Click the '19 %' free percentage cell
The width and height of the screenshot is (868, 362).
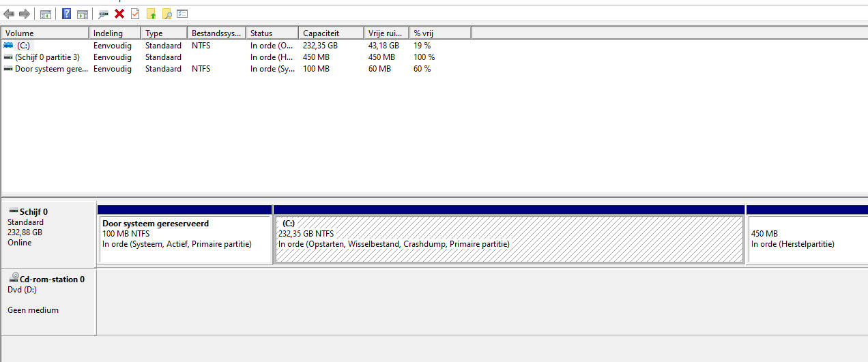pos(422,46)
